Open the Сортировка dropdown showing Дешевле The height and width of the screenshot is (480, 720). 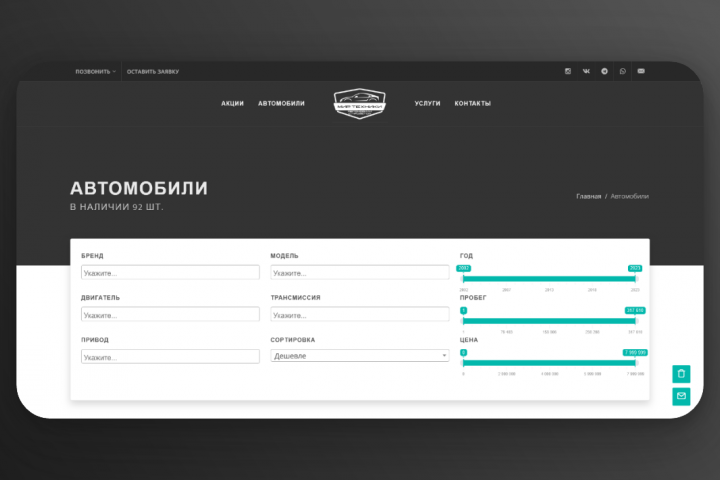[x=360, y=356]
